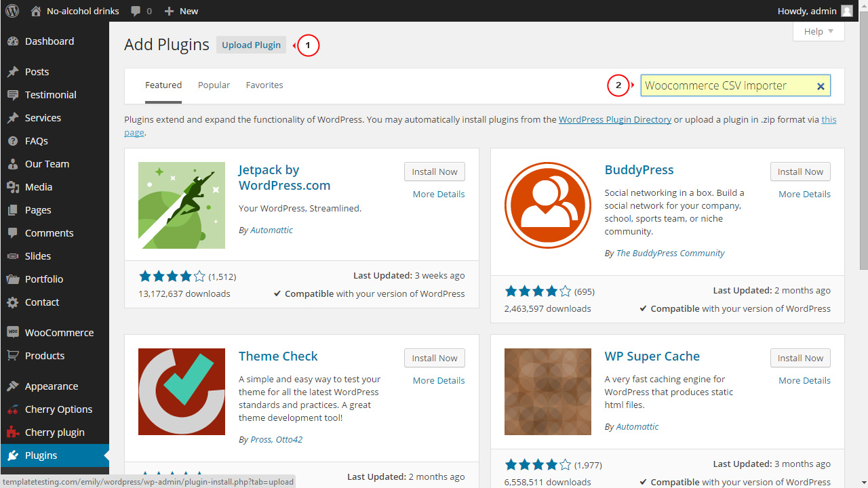Click the Jetpack plugin thumbnail
The width and height of the screenshot is (868, 488).
pos(182,205)
